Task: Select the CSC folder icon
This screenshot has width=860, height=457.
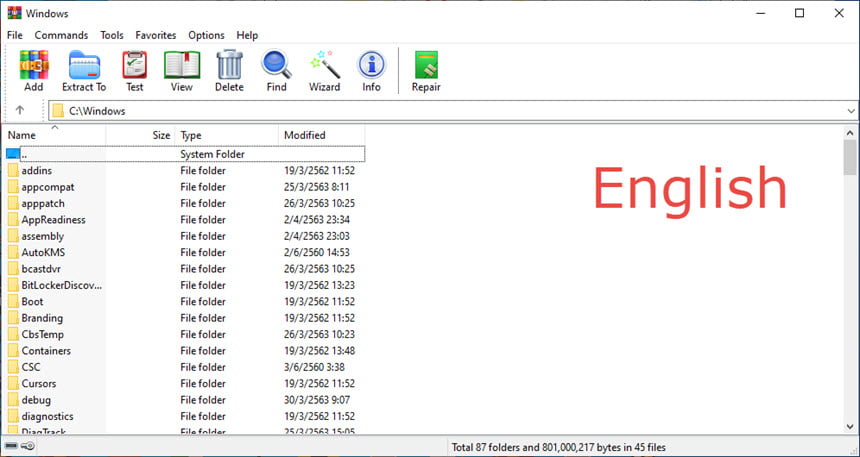Action: tap(13, 367)
